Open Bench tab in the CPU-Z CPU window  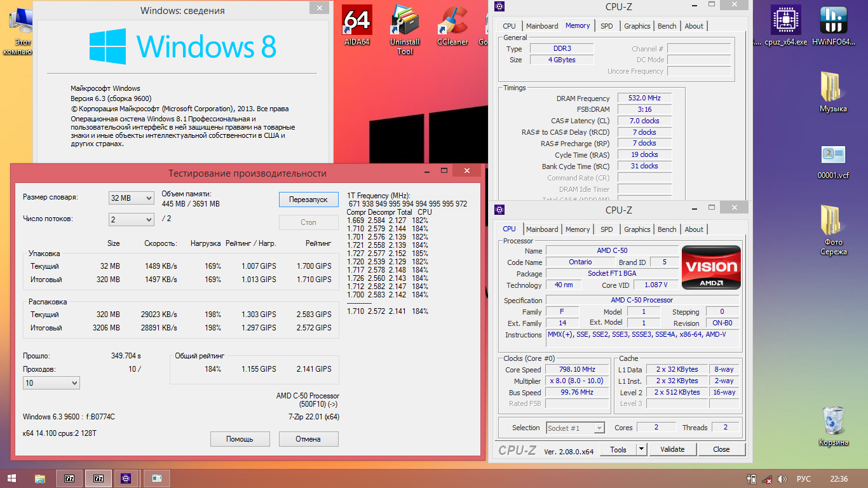667,229
